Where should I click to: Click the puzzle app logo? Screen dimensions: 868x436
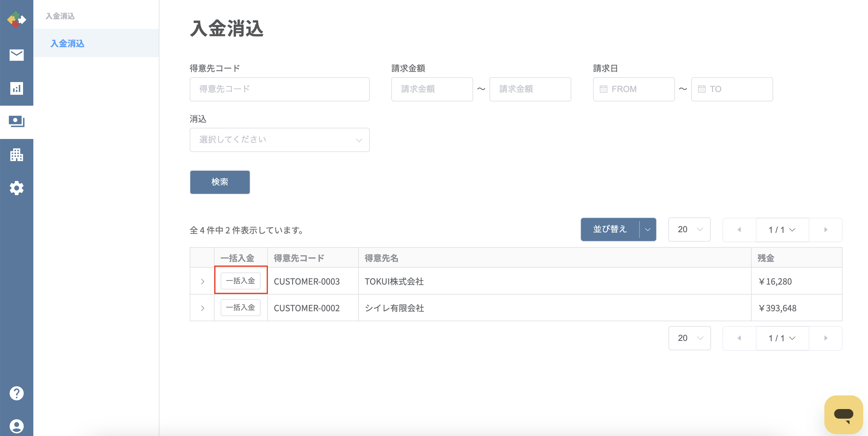pos(16,19)
